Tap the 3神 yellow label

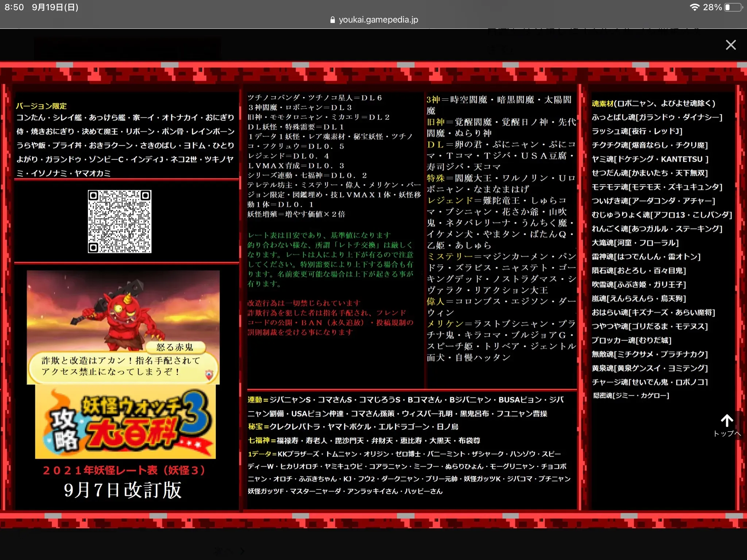coord(433,100)
